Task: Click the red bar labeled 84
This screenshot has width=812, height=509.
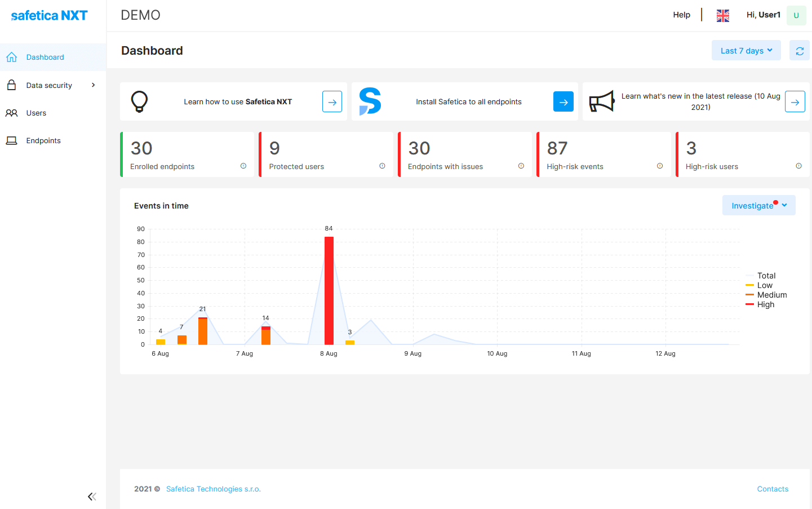Action: pyautogui.click(x=329, y=290)
